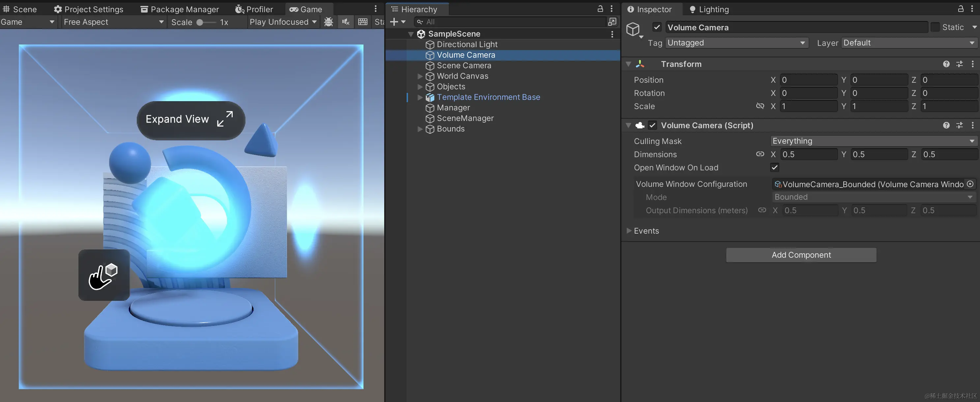The width and height of the screenshot is (980, 402).
Task: Click the Game view bug (frame debugger) icon
Action: coord(329,22)
